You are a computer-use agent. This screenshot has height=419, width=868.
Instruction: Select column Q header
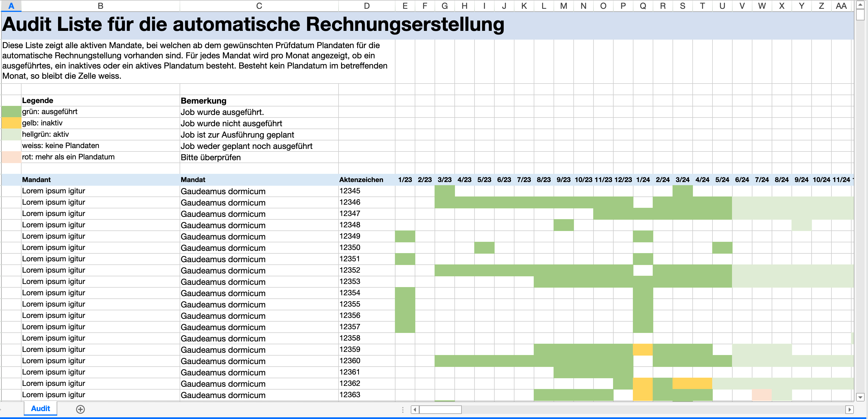(x=643, y=6)
